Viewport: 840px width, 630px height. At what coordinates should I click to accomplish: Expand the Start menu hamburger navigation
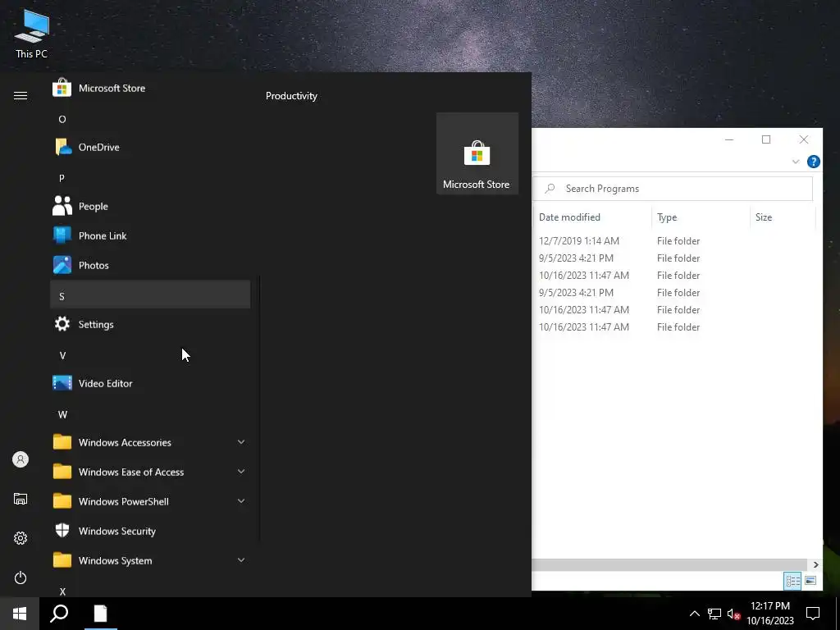point(21,96)
